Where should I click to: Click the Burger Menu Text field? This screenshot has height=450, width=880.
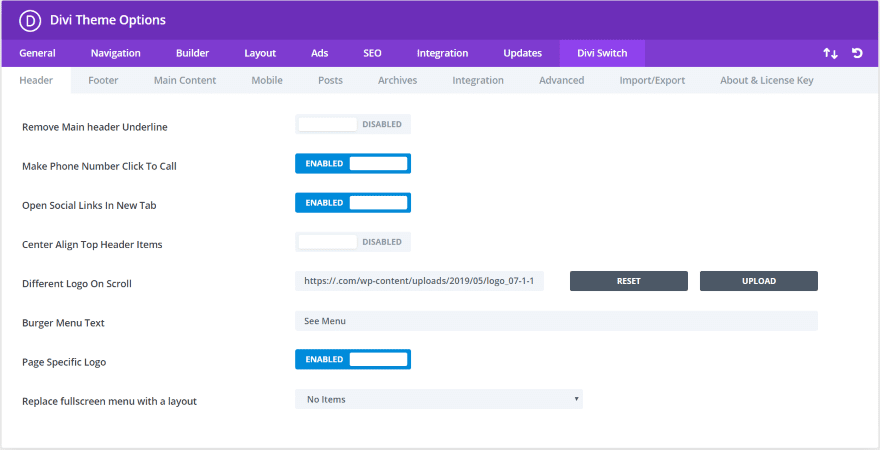556,321
